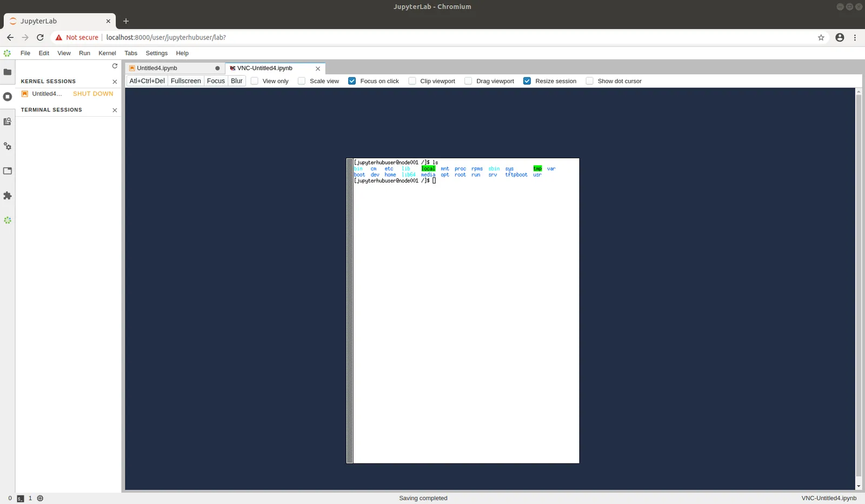Click the Not secure warning icon
Screen dimensions: 865x504
coord(59,37)
